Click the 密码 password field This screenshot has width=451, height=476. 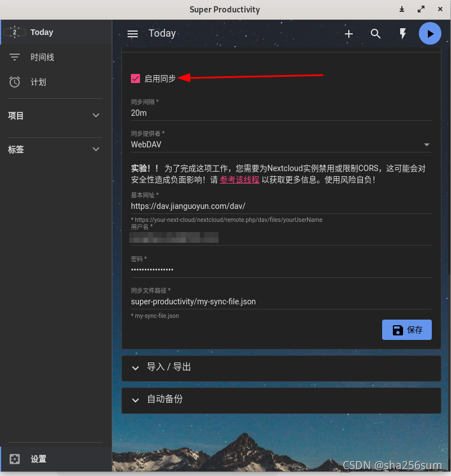click(x=281, y=269)
